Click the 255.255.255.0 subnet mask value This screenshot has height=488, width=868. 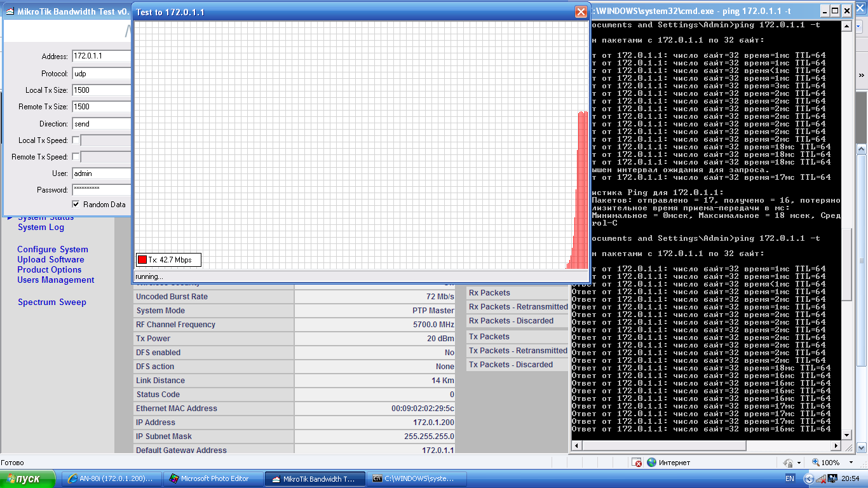tap(429, 437)
